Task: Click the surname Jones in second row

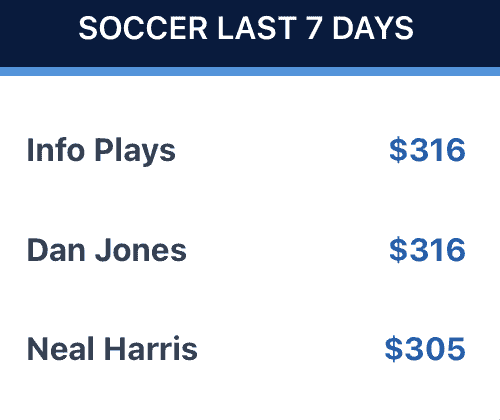Action: (141, 250)
